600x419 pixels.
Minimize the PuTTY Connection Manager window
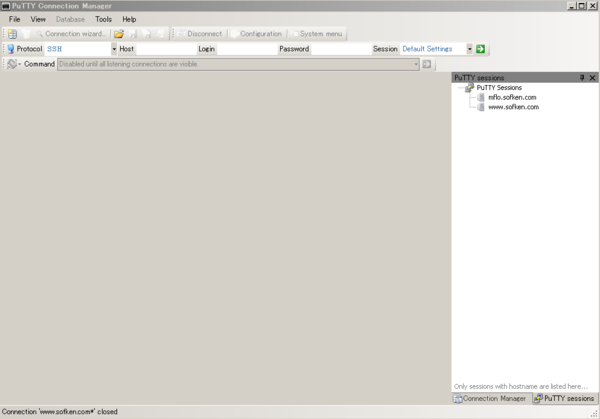(572, 6)
